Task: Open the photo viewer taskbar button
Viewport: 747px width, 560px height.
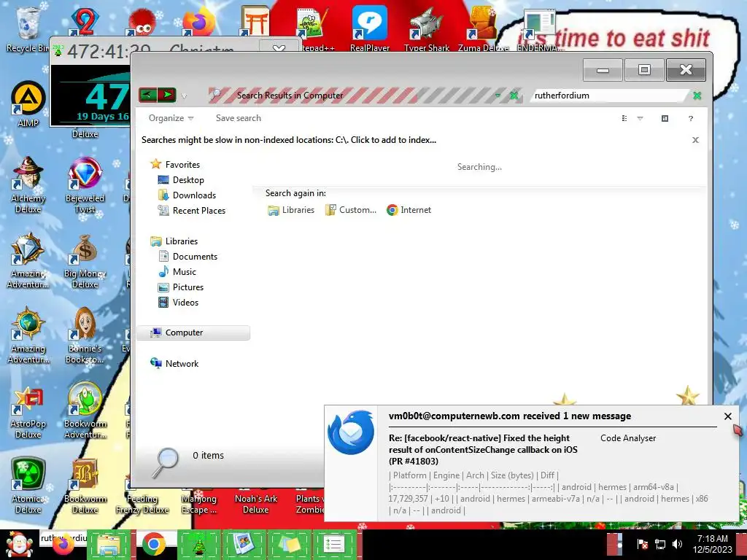Action: tap(243, 545)
